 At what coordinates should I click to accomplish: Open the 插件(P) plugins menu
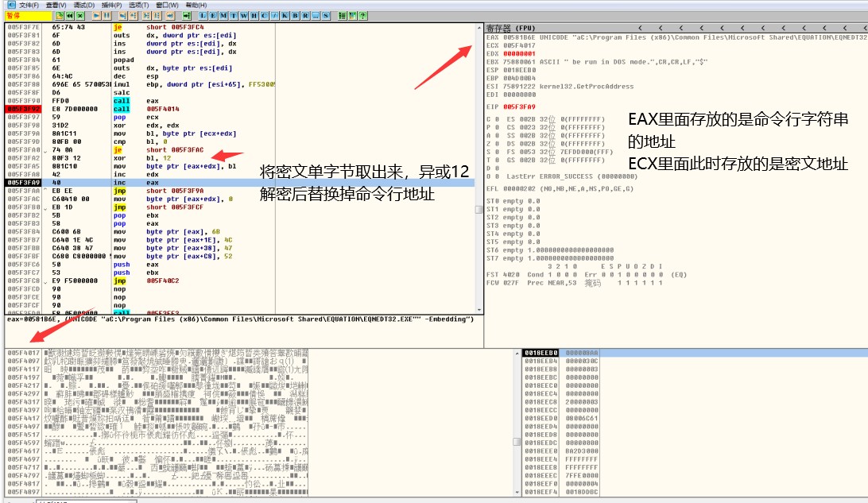click(x=111, y=5)
